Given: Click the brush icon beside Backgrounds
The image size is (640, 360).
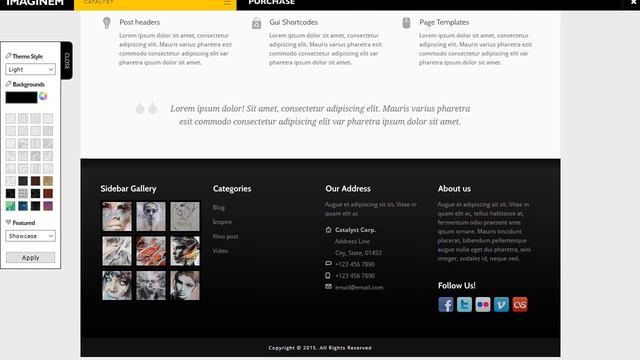Looking at the screenshot, I should [8, 84].
